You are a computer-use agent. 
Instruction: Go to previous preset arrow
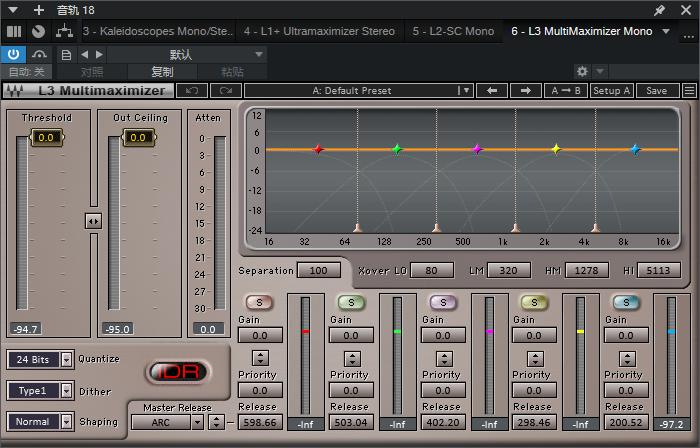[x=84, y=55]
